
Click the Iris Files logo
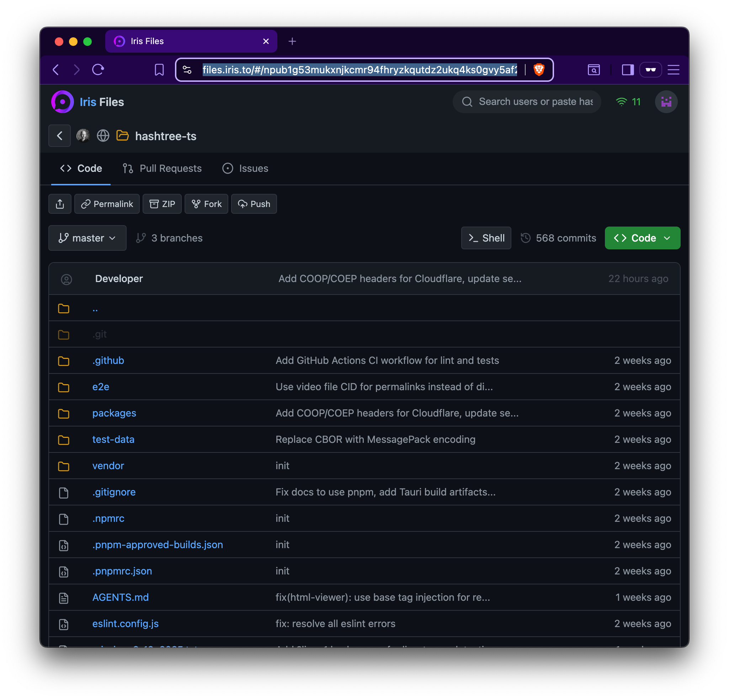click(x=62, y=102)
